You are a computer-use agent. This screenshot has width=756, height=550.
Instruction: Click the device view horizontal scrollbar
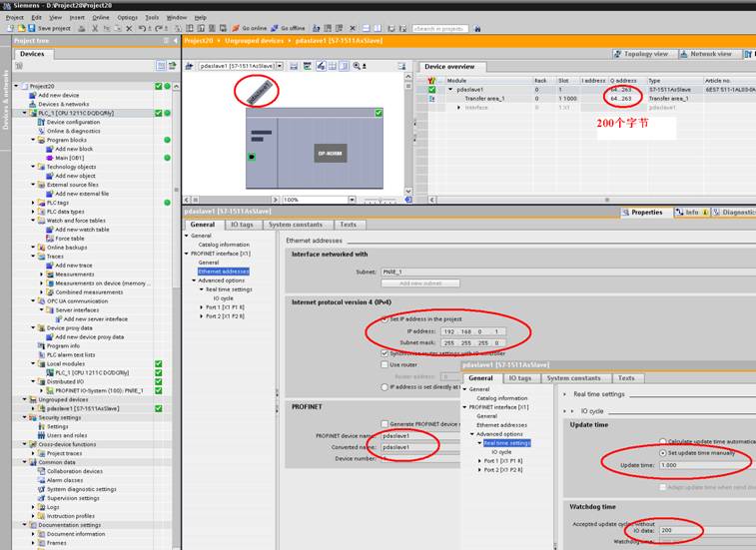click(x=232, y=200)
